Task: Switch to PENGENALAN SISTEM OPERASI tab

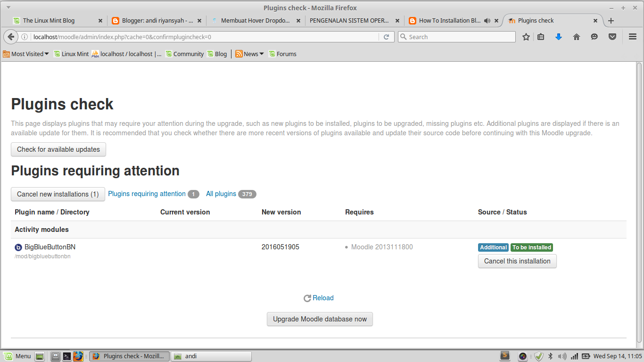Action: 354,21
